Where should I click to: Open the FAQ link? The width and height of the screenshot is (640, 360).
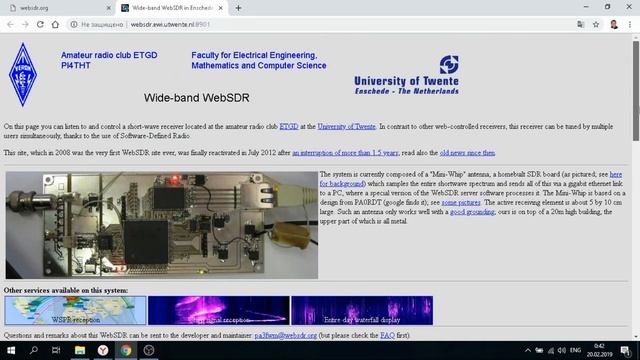point(387,336)
